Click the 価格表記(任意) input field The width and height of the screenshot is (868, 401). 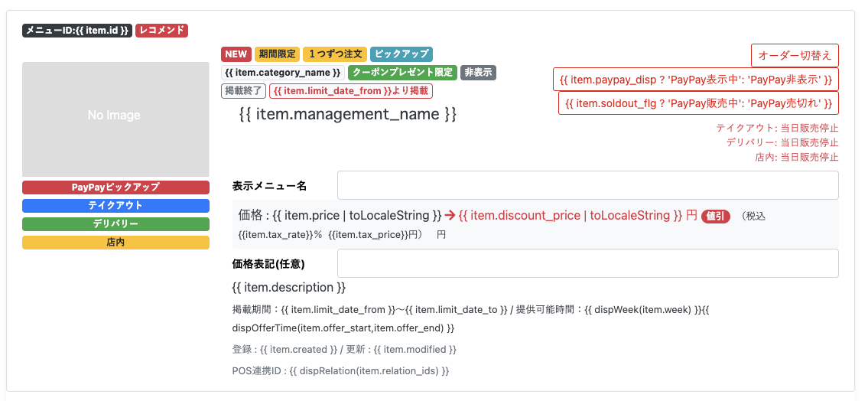tap(588, 263)
